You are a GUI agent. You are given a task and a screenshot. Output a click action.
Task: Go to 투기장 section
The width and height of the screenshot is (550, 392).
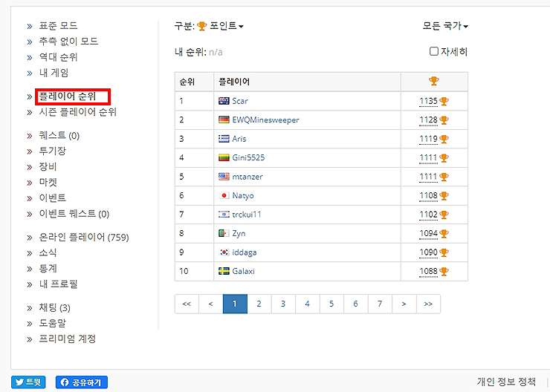tap(52, 151)
